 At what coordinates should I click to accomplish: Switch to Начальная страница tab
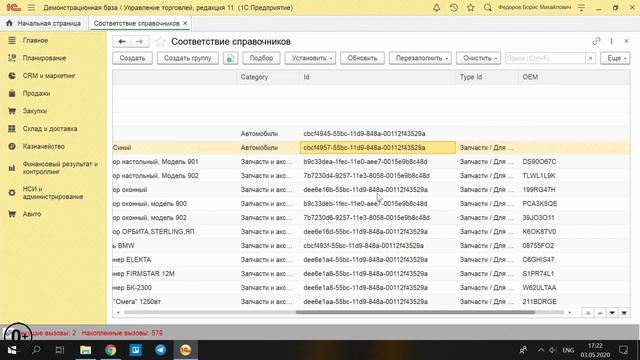point(43,23)
